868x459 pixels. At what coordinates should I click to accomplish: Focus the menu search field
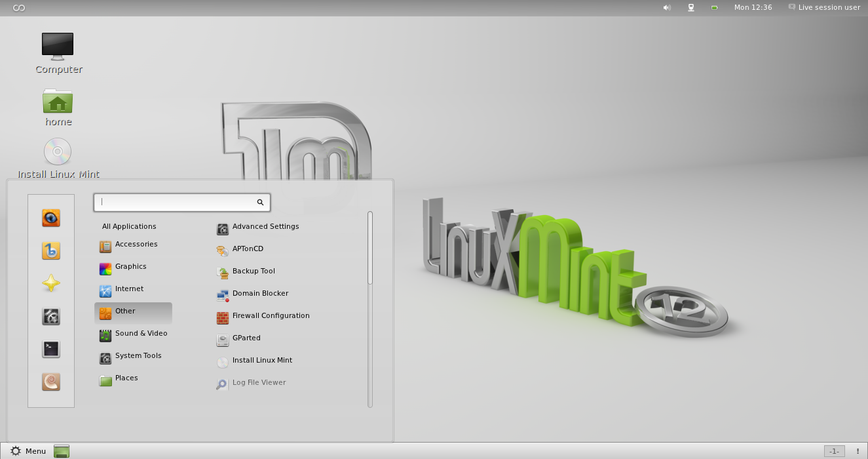pos(182,203)
